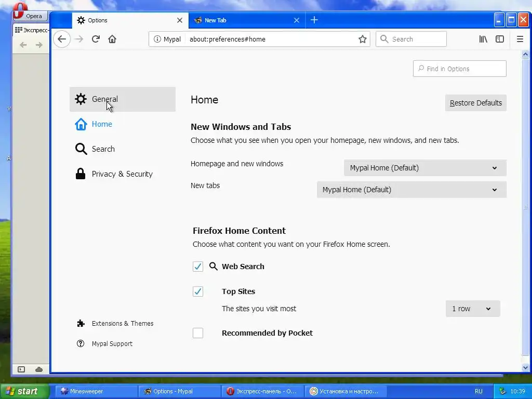This screenshot has width=532, height=399.
Task: Open Homepage and new windows dropdown
Action: (425, 168)
